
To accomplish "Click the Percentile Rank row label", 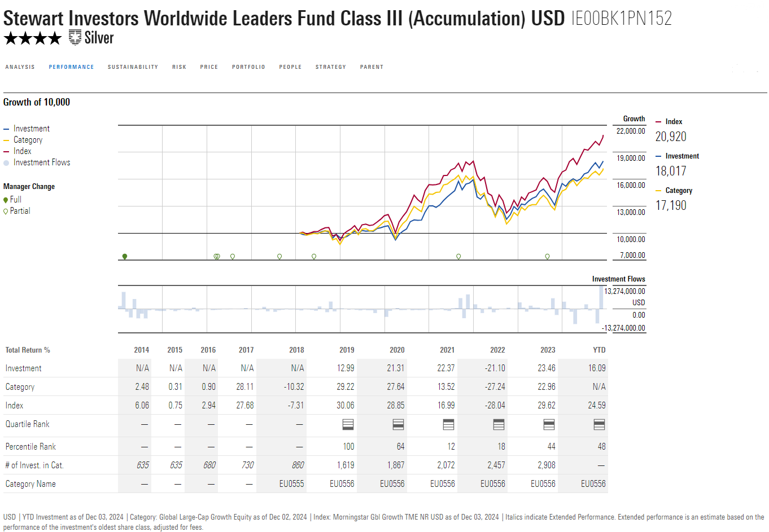I will (x=30, y=446).
